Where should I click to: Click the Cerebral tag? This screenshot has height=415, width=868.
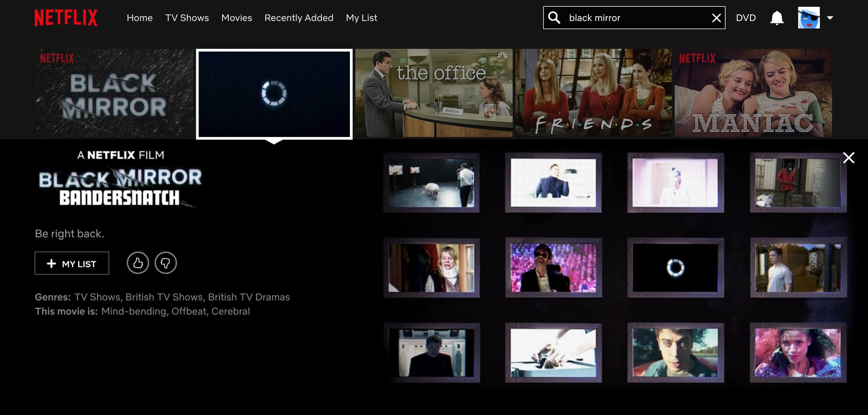click(x=231, y=311)
